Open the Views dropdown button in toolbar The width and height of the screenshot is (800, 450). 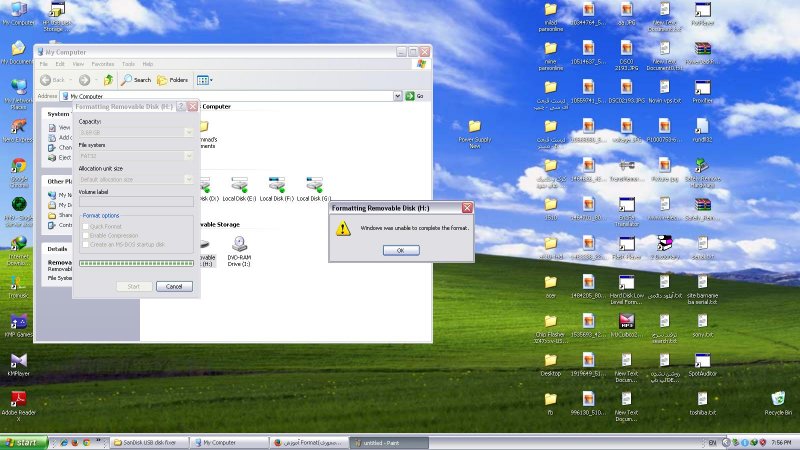coord(205,80)
